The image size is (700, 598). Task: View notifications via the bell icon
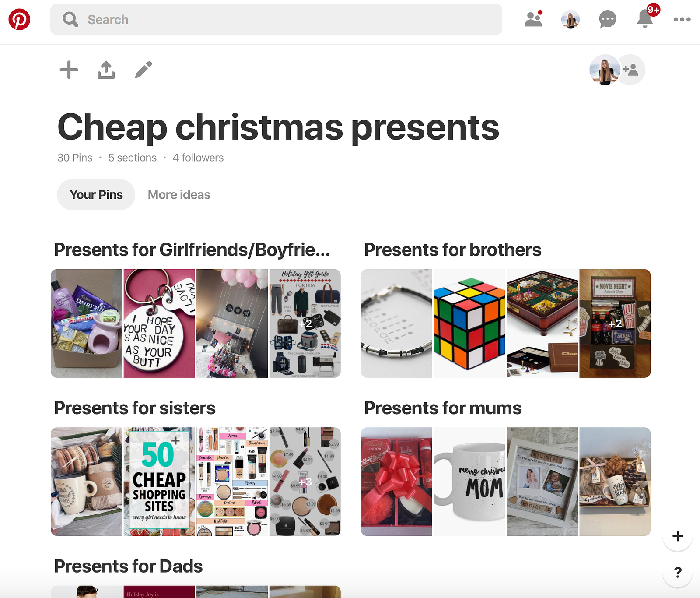click(645, 18)
